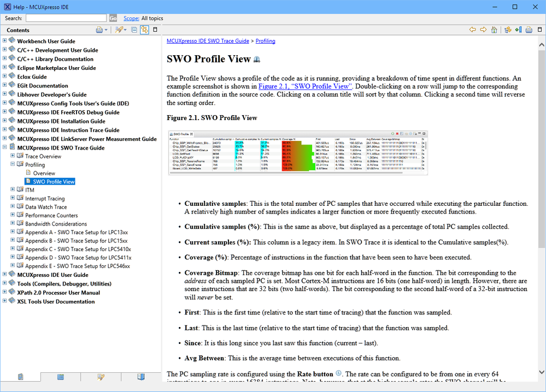Switch to the Search Results tab at bottom
546x392 pixels.
pos(101,377)
